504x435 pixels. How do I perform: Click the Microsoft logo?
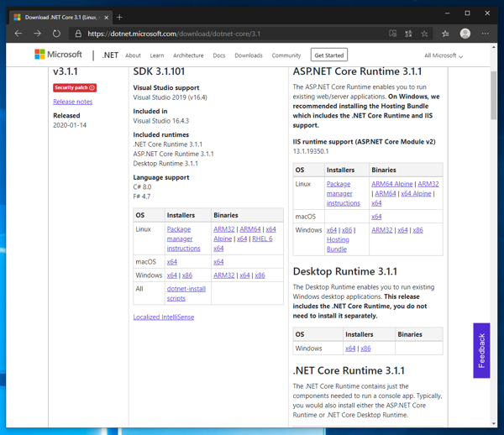[58, 55]
